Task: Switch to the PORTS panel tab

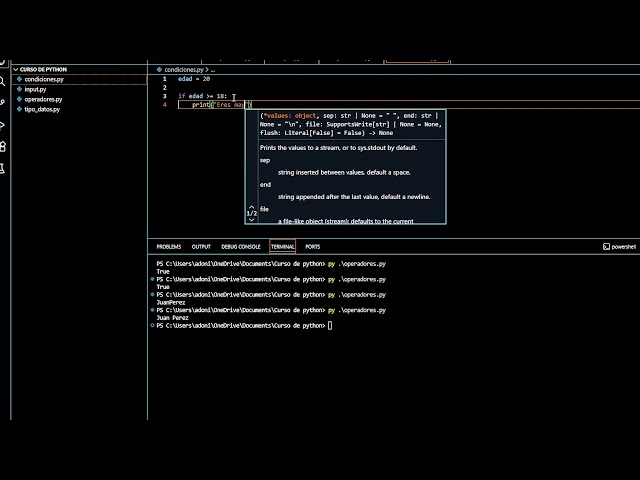Action: pos(313,247)
